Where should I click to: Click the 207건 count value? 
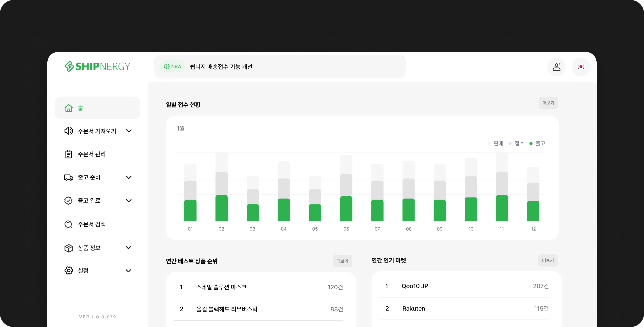[541, 286]
